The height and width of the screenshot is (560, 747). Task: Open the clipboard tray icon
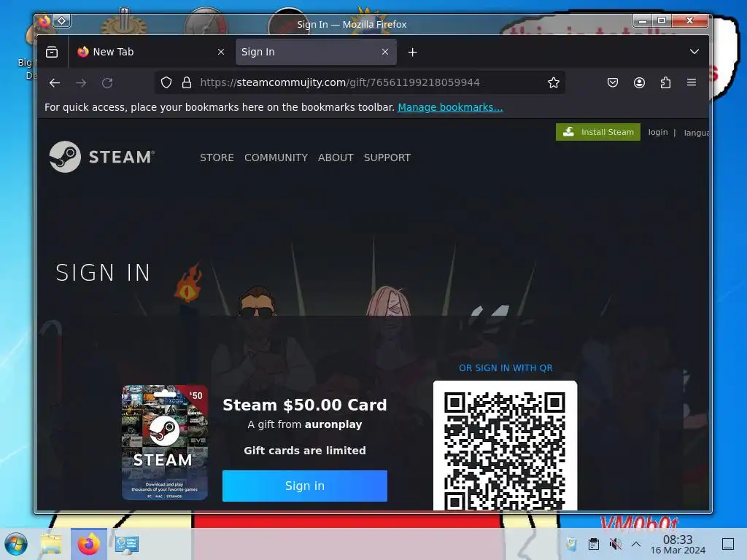(x=594, y=544)
